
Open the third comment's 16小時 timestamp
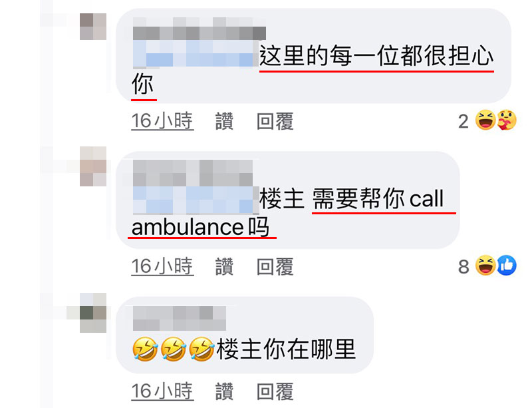162,391
